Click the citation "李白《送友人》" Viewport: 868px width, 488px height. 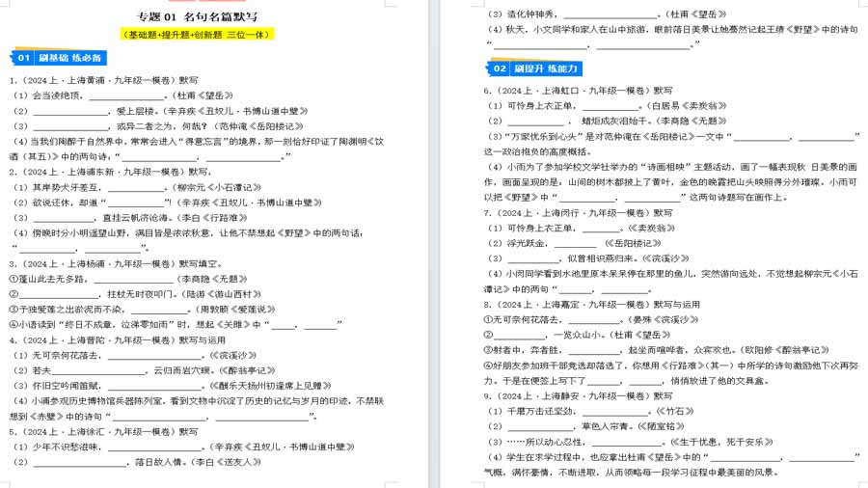click(x=226, y=462)
